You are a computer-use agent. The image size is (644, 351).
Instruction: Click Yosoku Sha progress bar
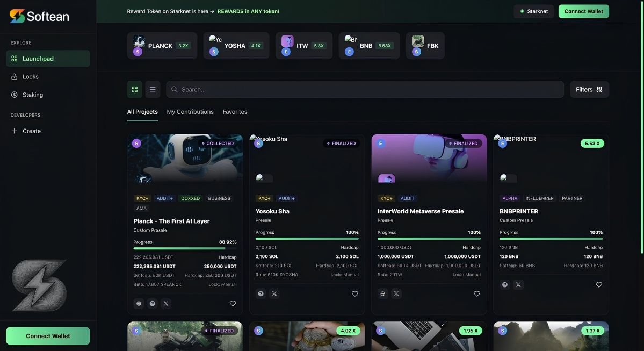point(307,238)
